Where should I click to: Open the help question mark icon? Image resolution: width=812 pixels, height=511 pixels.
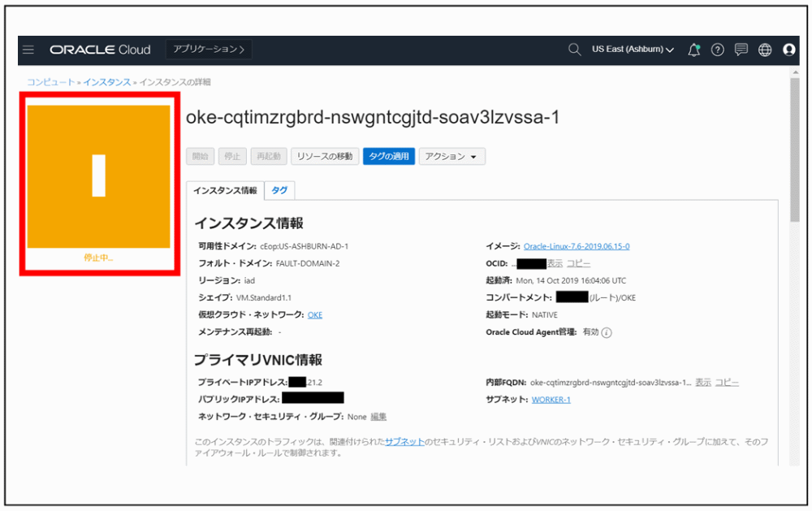coord(717,50)
